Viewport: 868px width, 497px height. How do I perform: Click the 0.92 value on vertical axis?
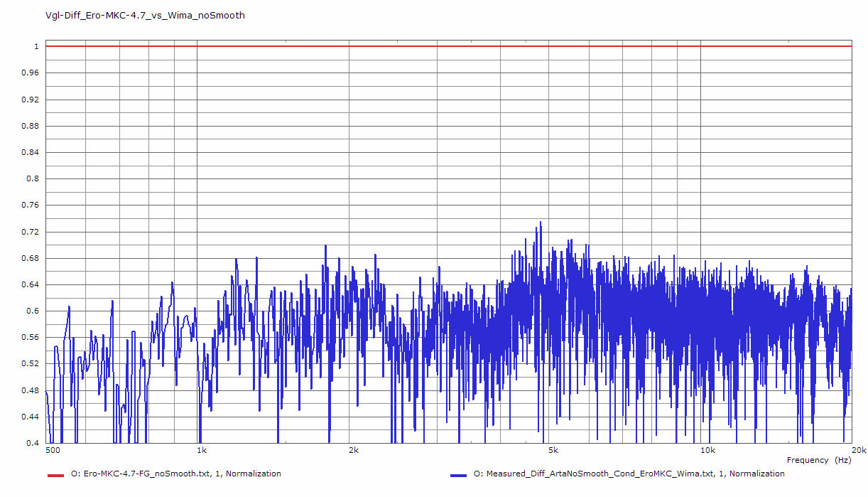pos(30,100)
